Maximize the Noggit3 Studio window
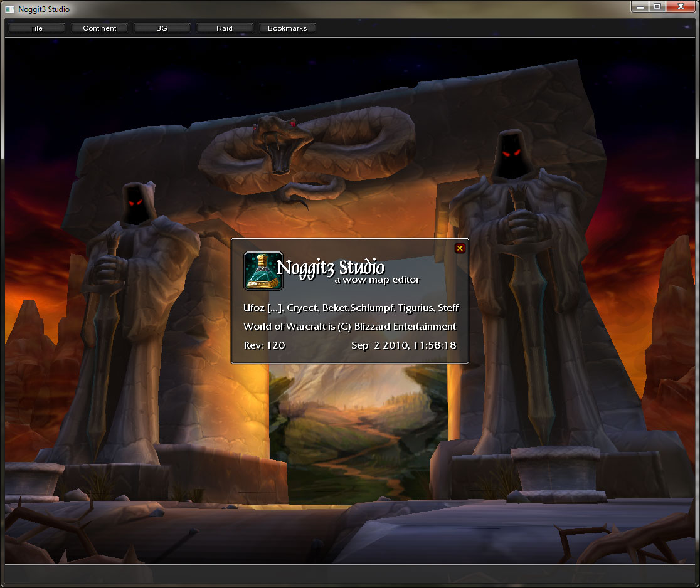 click(657, 6)
